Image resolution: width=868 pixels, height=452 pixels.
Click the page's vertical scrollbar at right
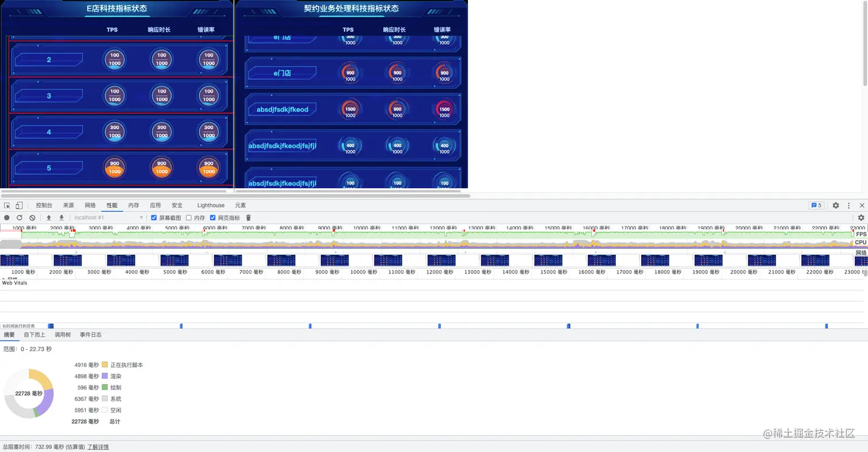click(865, 43)
